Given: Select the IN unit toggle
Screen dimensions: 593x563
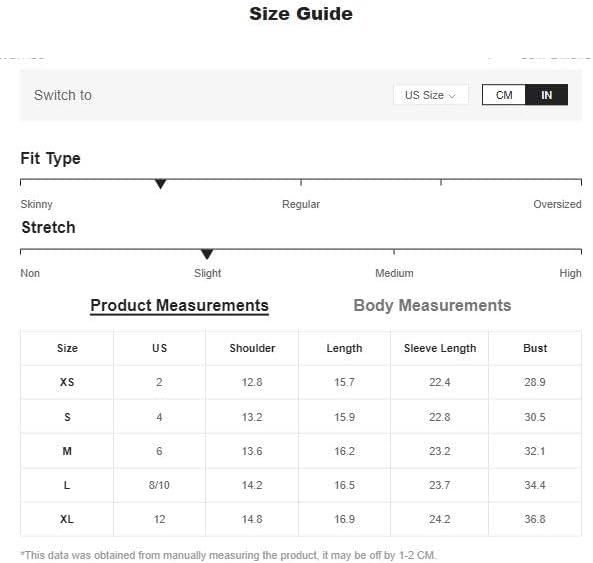Looking at the screenshot, I should [x=546, y=95].
